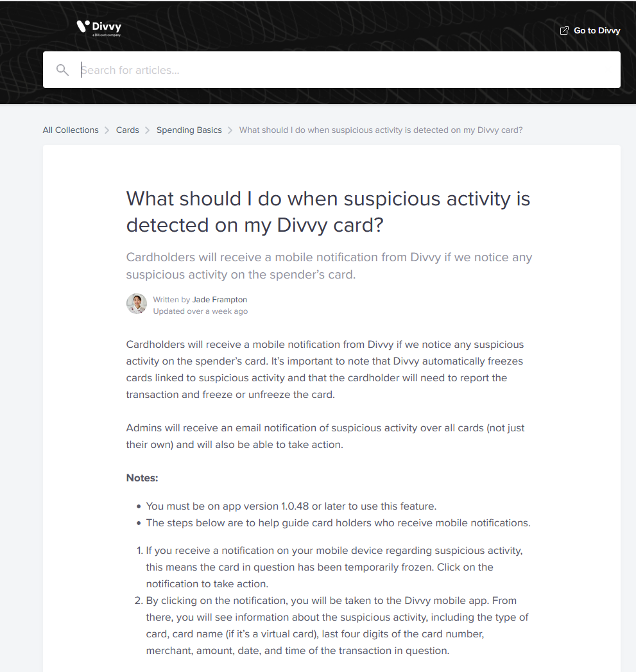This screenshot has height=672, width=636.
Task: Click the Divvy logo in header
Action: 99,28
